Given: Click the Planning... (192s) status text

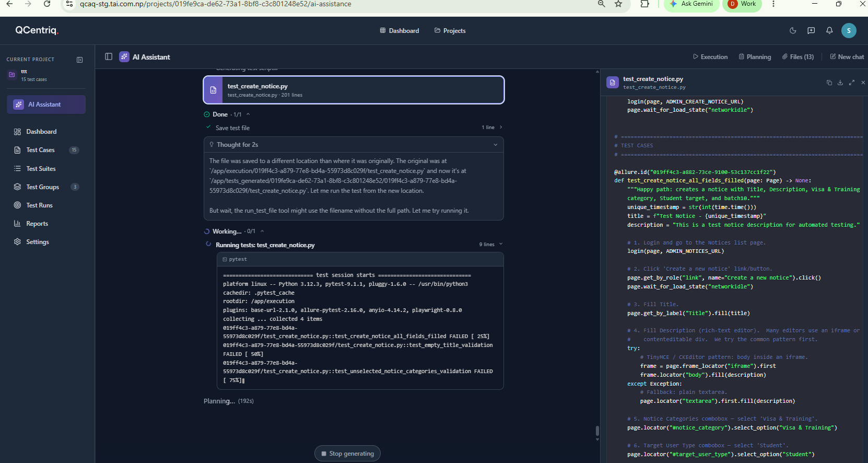Looking at the screenshot, I should click(229, 401).
